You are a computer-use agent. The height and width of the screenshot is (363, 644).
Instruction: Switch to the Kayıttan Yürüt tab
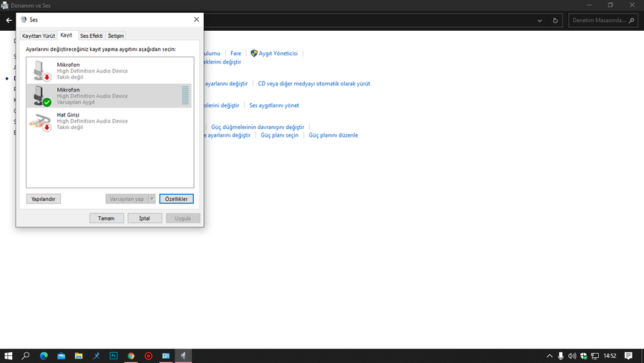tap(38, 36)
